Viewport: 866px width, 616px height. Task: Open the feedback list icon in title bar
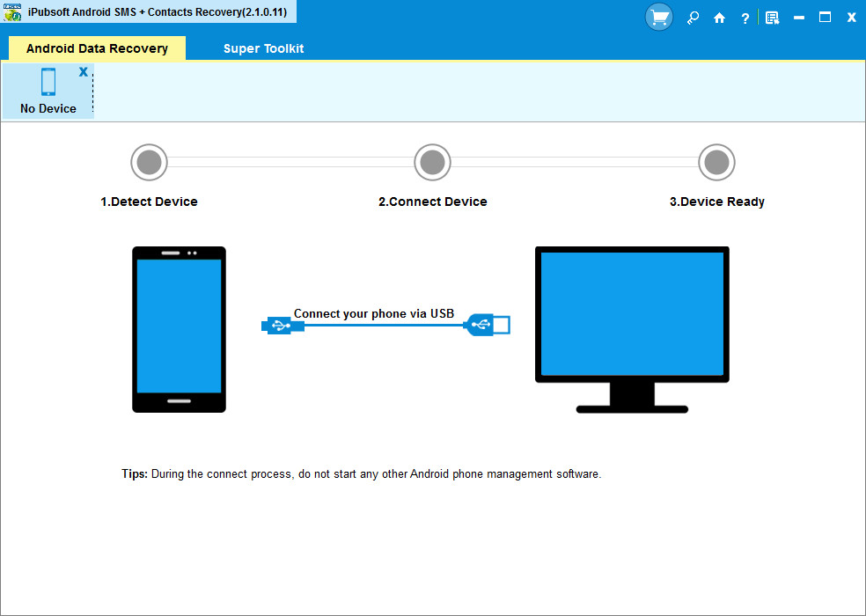(x=772, y=18)
